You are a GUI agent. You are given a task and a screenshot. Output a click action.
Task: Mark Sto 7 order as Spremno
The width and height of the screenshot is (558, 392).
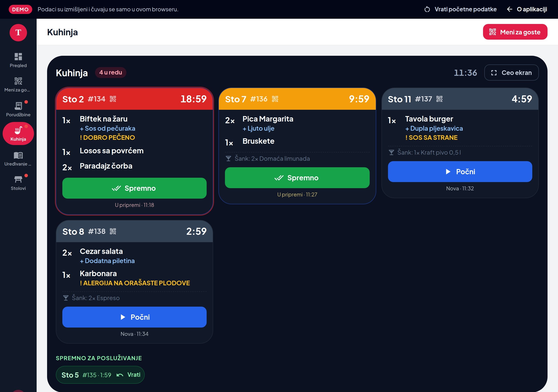pos(297,178)
